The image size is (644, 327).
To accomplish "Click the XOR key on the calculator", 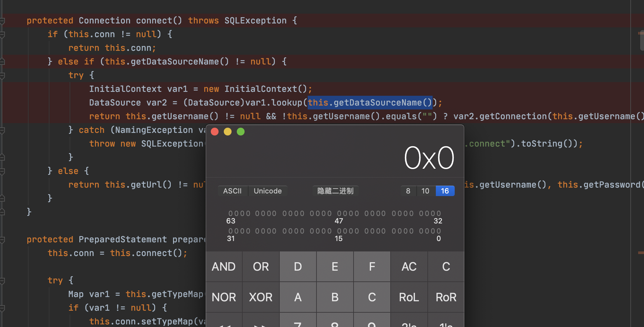I will tap(261, 297).
